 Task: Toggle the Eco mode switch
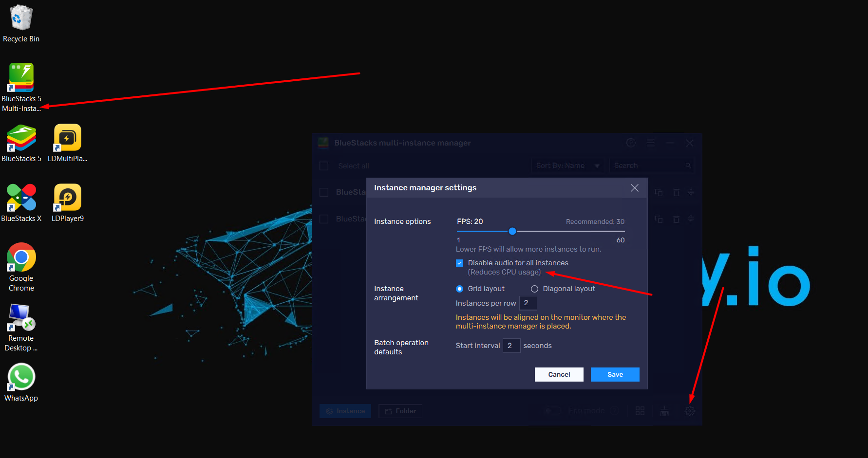tap(552, 411)
